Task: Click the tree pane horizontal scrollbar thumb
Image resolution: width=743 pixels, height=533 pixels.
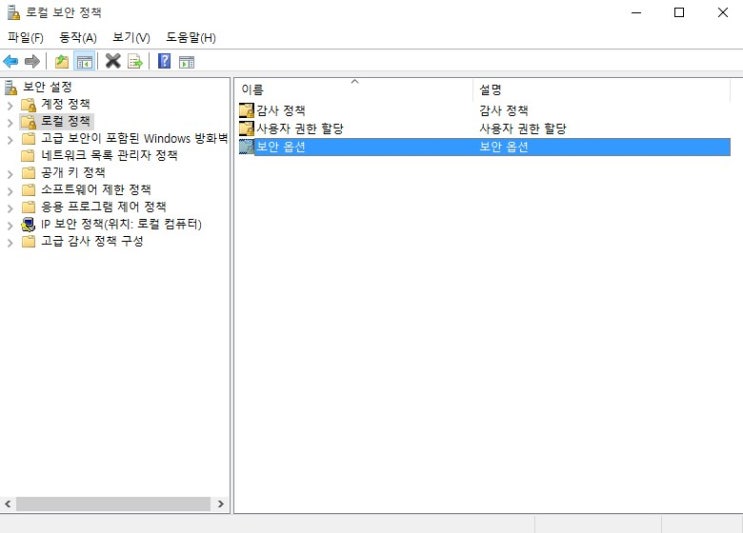Action: click(x=113, y=504)
